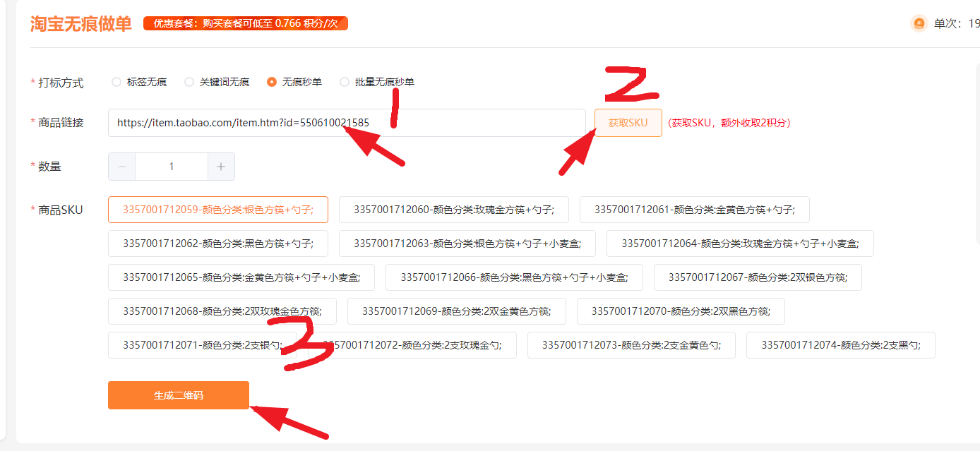Select SKU 3357001712073 2支金黄色勺
This screenshot has height=451, width=980.
point(631,345)
